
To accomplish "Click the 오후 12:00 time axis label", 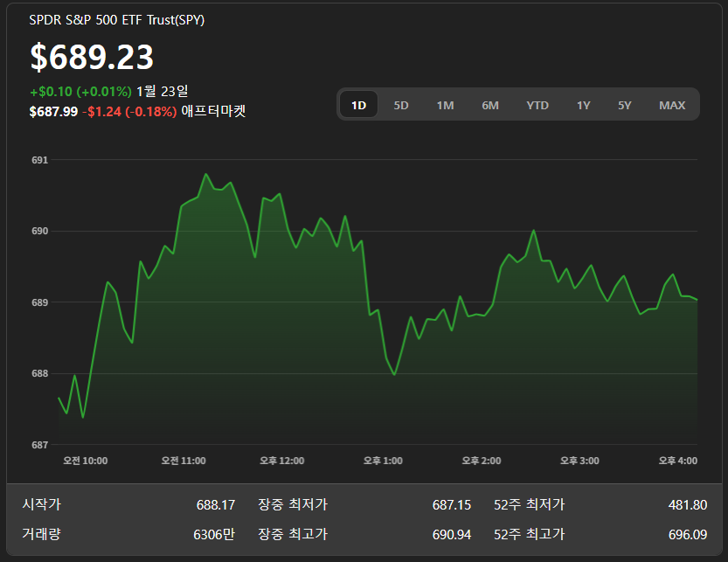I will pyautogui.click(x=281, y=461).
